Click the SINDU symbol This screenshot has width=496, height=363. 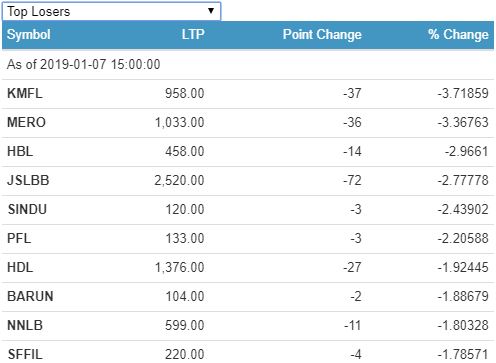point(27,210)
